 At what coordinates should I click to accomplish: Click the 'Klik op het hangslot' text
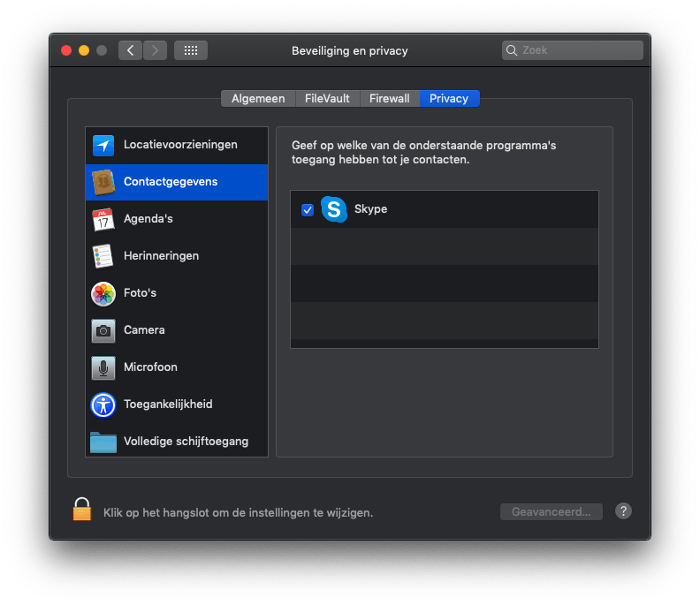point(239,512)
